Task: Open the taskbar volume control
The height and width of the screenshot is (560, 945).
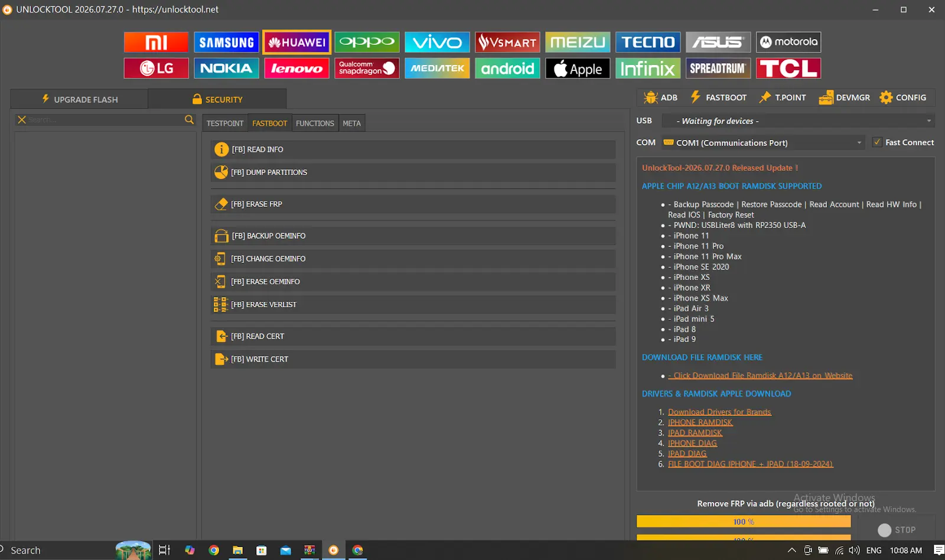Action: (854, 551)
